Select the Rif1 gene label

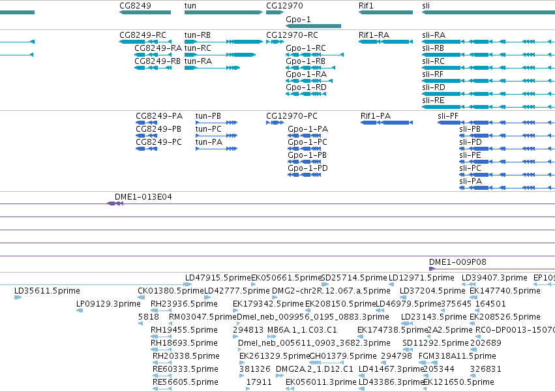366,6
